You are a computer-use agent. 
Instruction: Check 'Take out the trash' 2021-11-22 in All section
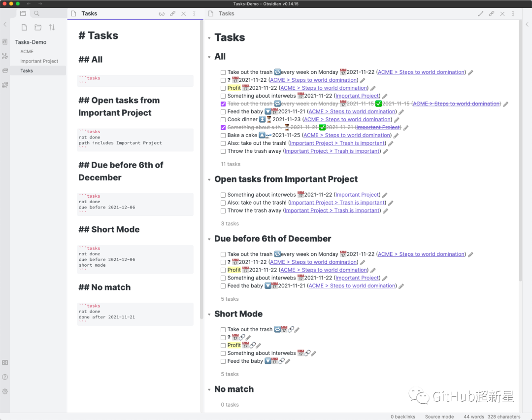(223, 72)
